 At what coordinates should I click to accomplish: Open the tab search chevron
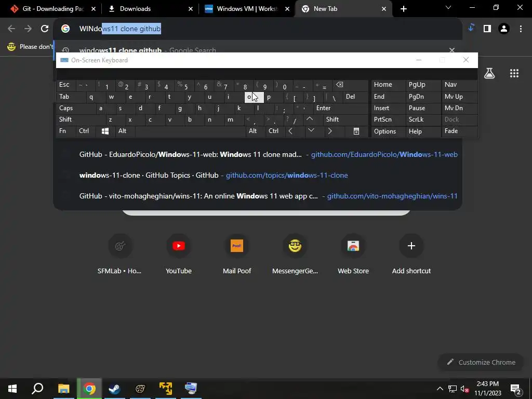(x=448, y=7)
